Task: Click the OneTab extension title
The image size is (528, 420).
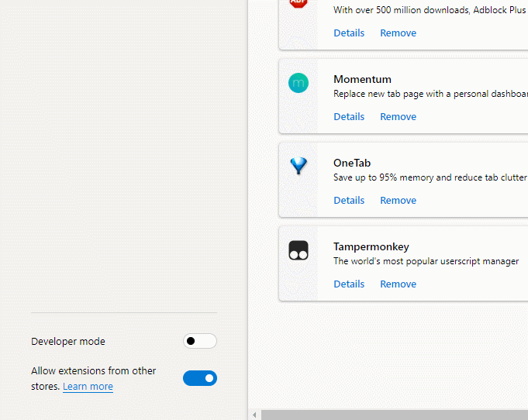Action: [x=352, y=164]
